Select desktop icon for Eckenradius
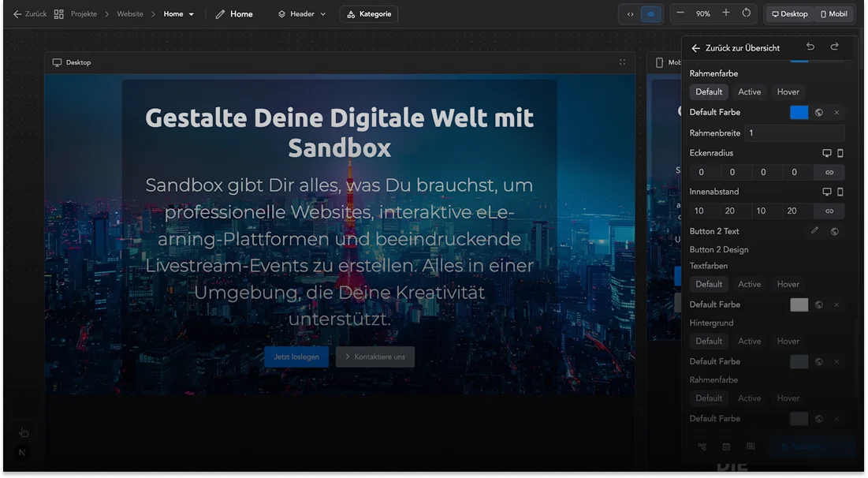Image resolution: width=868 pixels, height=478 pixels. (826, 153)
